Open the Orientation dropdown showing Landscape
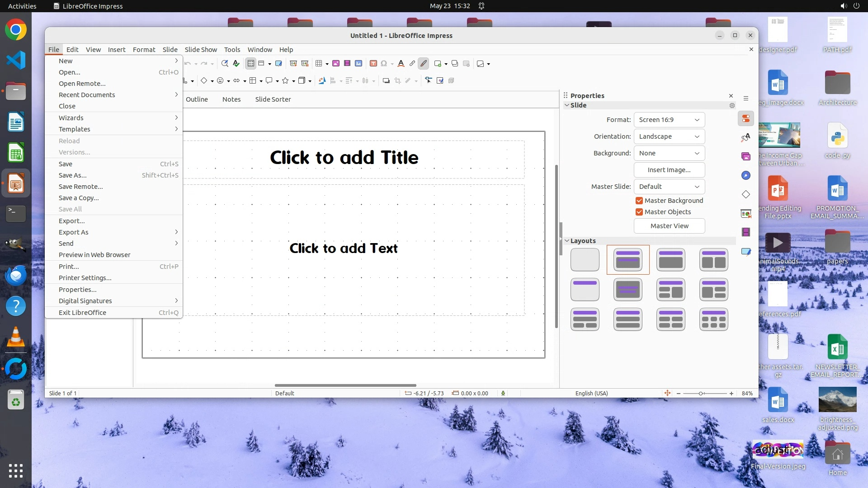The width and height of the screenshot is (868, 488). pos(669,136)
